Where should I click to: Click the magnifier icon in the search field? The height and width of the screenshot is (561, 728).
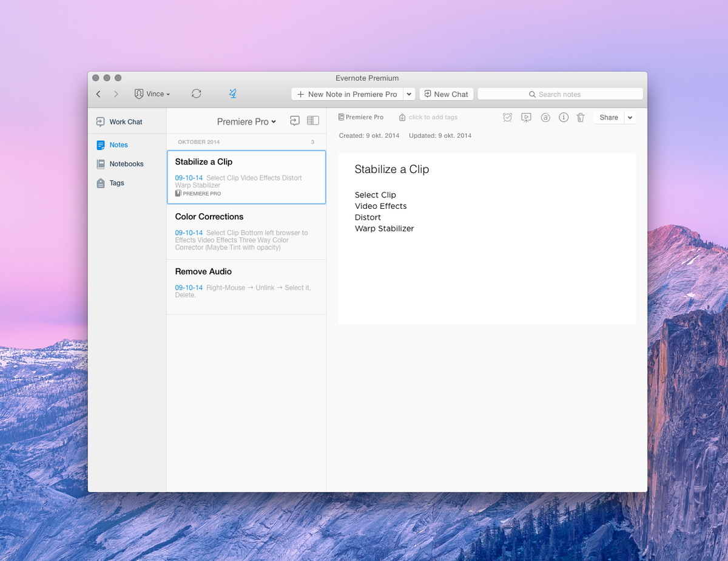coord(532,94)
